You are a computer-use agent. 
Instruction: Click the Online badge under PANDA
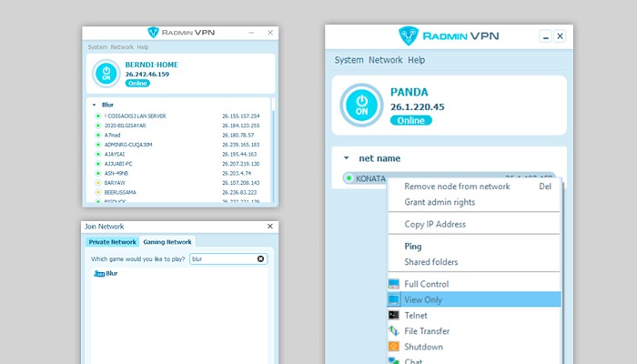coord(411,120)
